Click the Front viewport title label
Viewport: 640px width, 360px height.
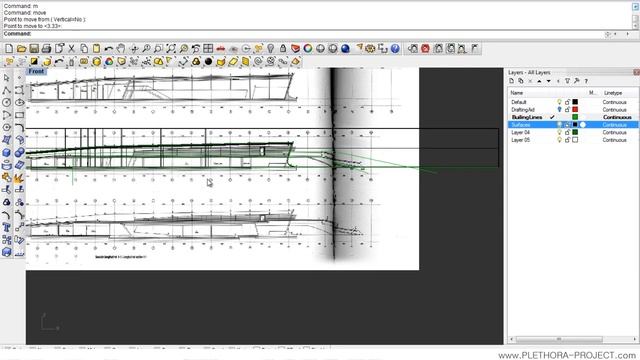click(36, 71)
